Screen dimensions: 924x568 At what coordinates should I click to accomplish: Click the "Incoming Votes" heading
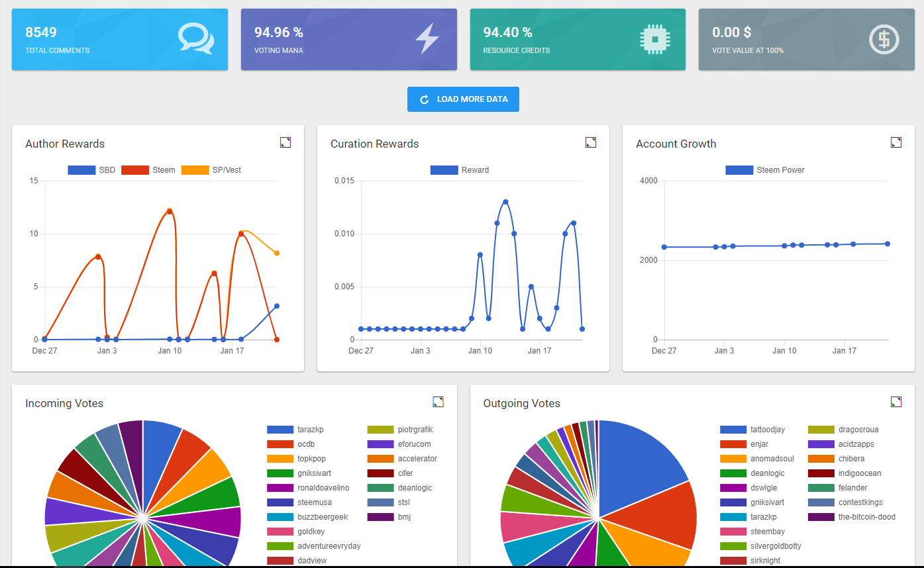point(64,403)
